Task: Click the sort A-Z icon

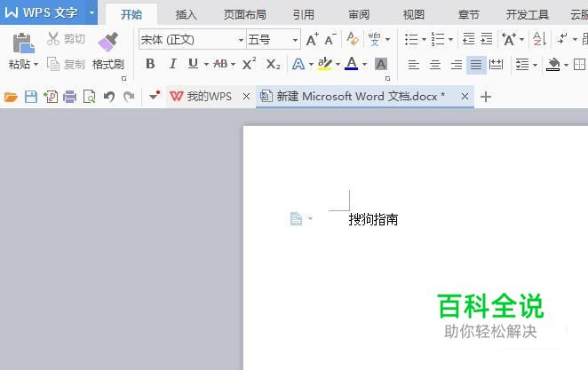Action: coord(539,39)
